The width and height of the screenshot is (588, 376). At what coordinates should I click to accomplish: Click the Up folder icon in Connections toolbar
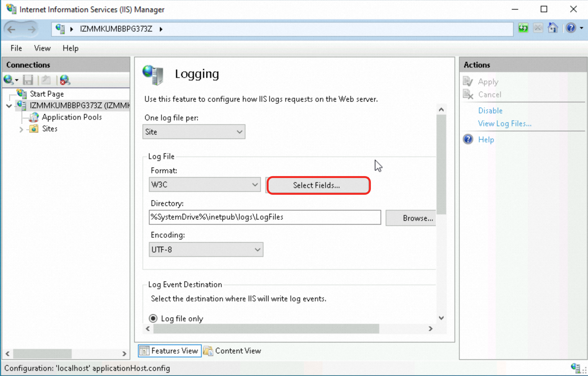[x=46, y=80]
